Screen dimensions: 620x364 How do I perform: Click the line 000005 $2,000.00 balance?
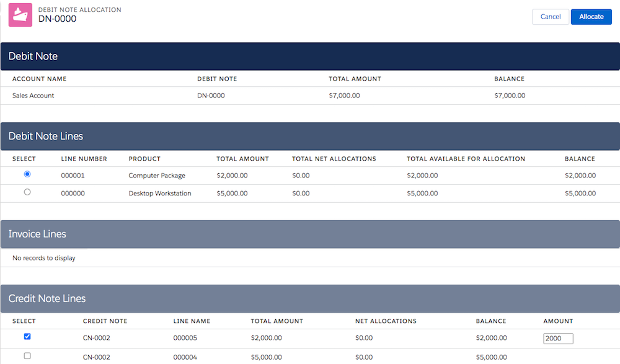[x=492, y=338]
